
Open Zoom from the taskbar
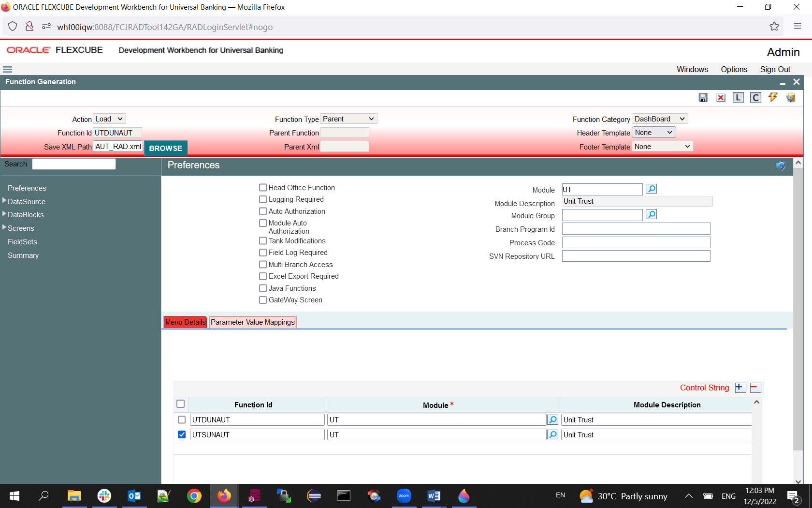tap(404, 496)
